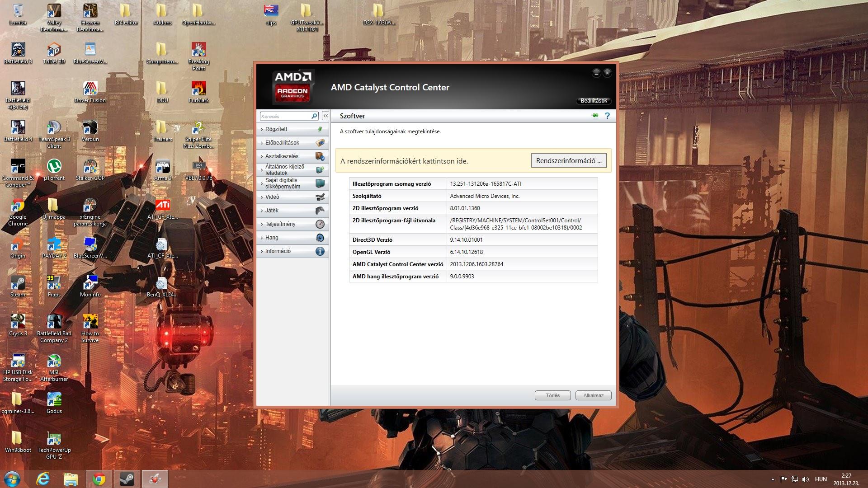Click the Videó camera icon
Viewport: 868px width, 488px height.
320,197
